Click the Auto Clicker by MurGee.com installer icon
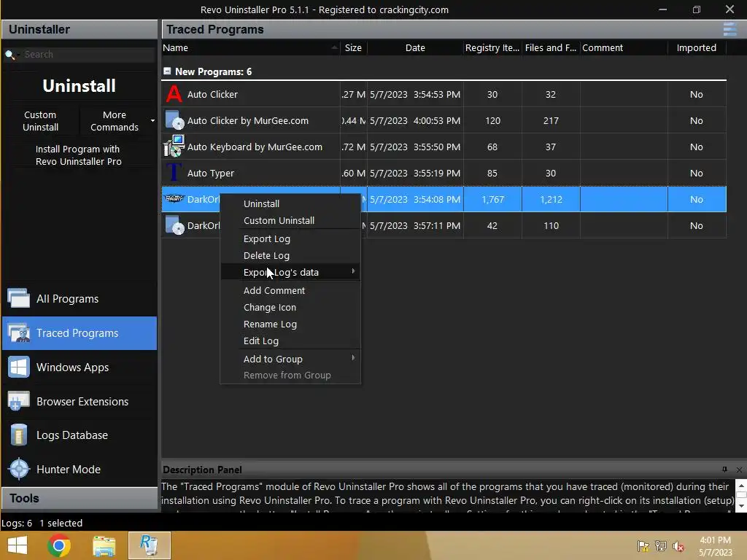747x560 pixels. pyautogui.click(x=174, y=120)
